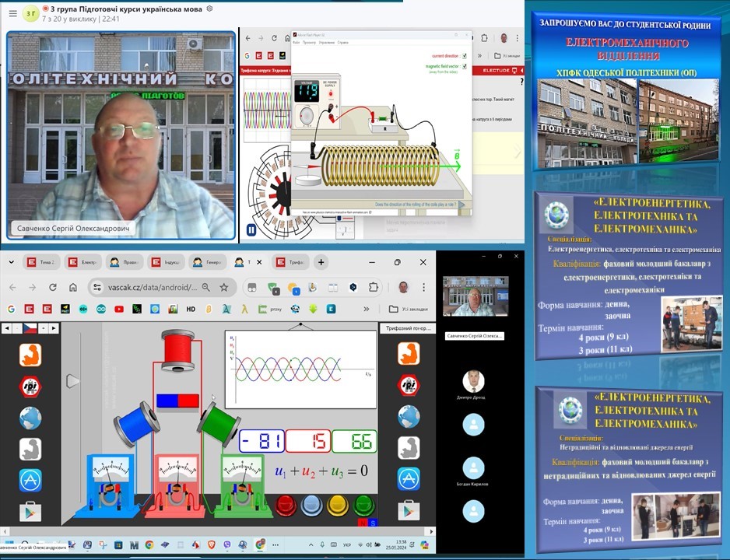Adjust the vertical slider handle in simulation
The width and height of the screenshot is (730, 560).
[x=72, y=381]
